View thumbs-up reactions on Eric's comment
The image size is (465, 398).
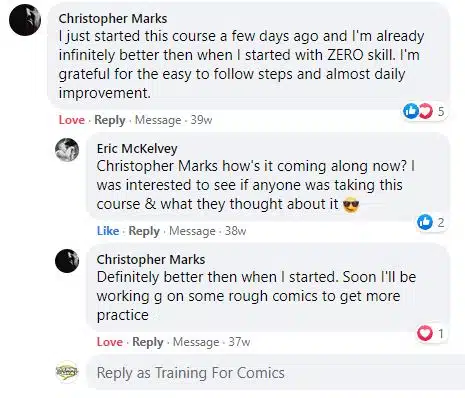pos(431,222)
